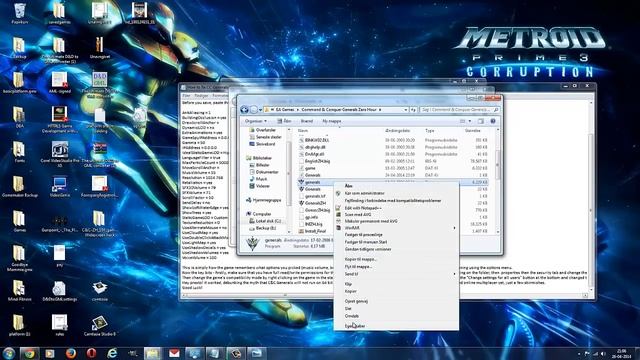This screenshot has width=640, height=360.
Task: Select the Camtasia Studio 8 desktop shortcut
Action: click(x=100, y=325)
